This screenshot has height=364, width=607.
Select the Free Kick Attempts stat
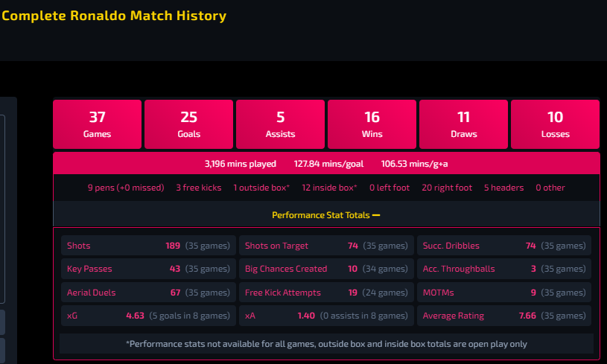click(x=326, y=293)
